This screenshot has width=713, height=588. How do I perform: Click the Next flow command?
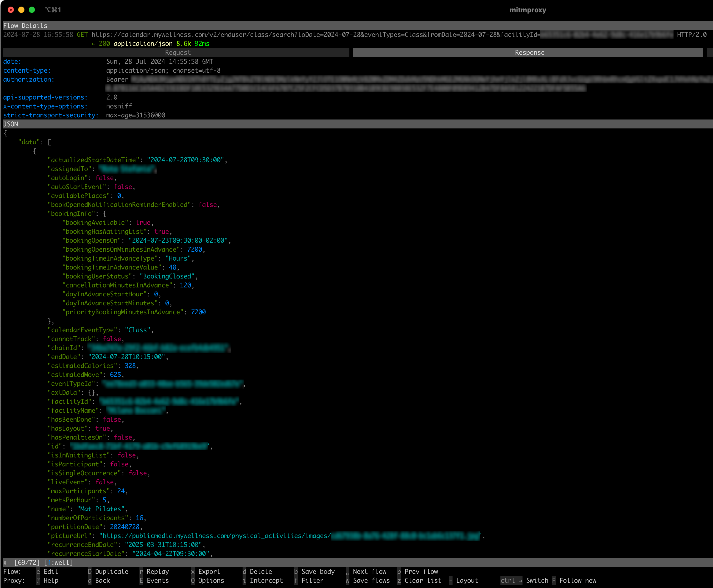point(366,571)
